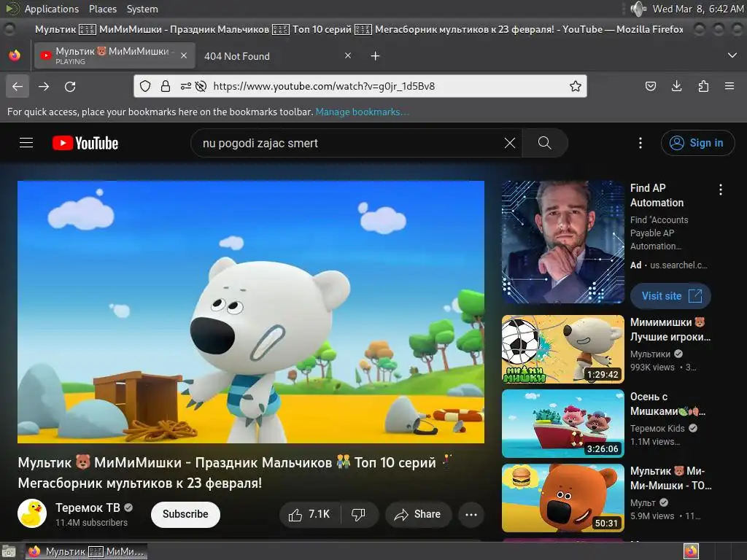Click the 11.4M subscribers text
The width and height of the screenshot is (747, 560).
pyautogui.click(x=91, y=522)
